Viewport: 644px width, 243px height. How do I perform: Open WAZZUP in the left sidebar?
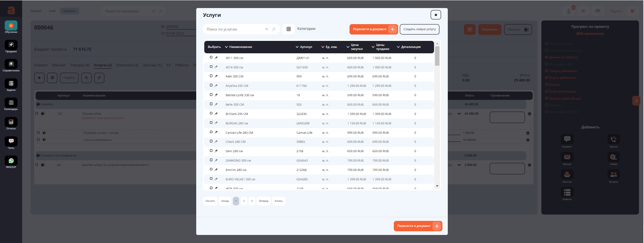pyautogui.click(x=11, y=161)
